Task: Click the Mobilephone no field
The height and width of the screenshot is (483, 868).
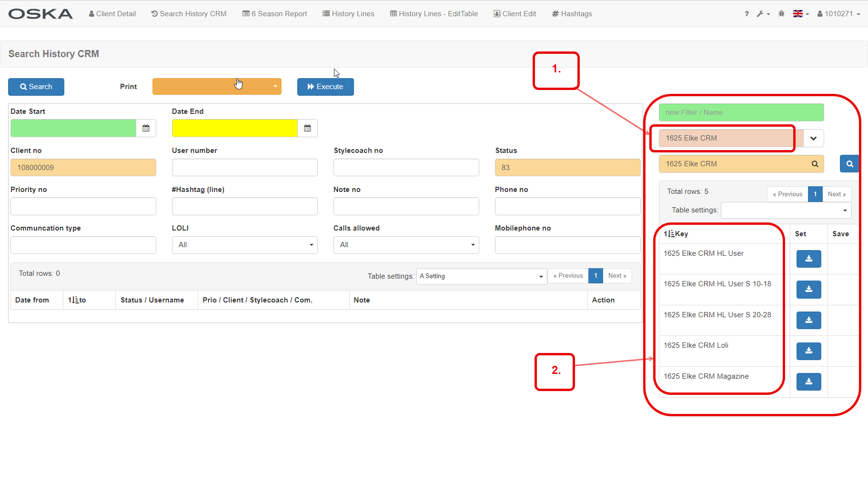Action: pos(568,245)
